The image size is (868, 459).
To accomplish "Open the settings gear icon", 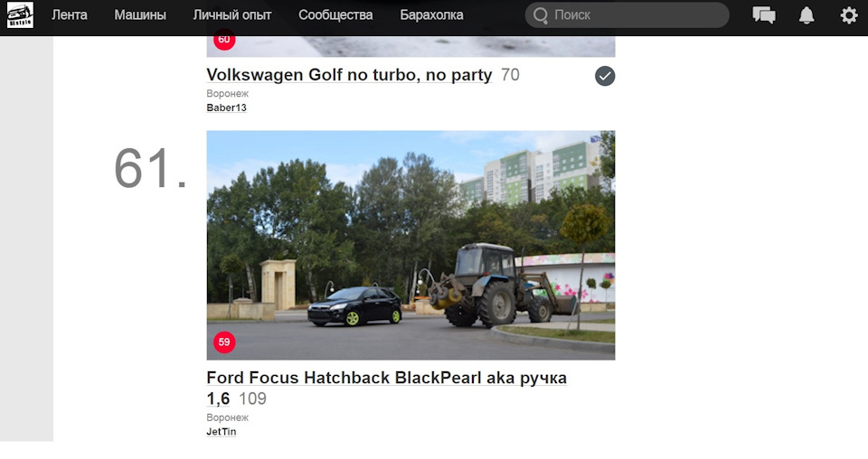I will (x=849, y=15).
